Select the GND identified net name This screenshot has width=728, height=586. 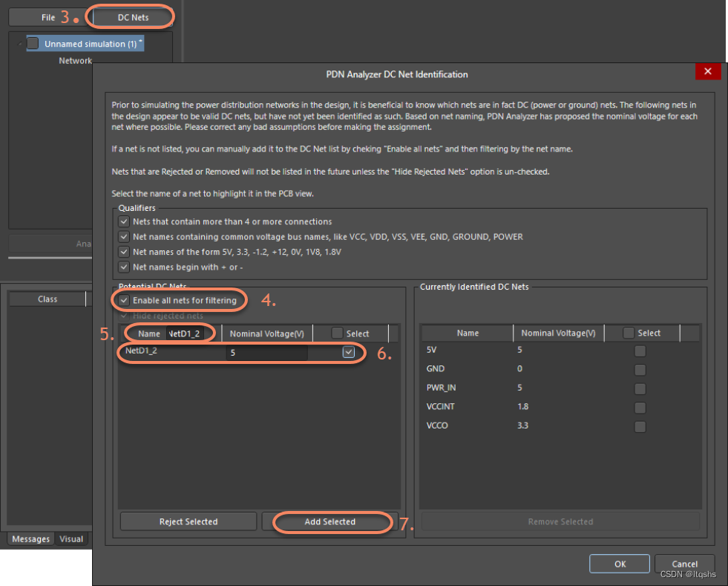coord(436,368)
